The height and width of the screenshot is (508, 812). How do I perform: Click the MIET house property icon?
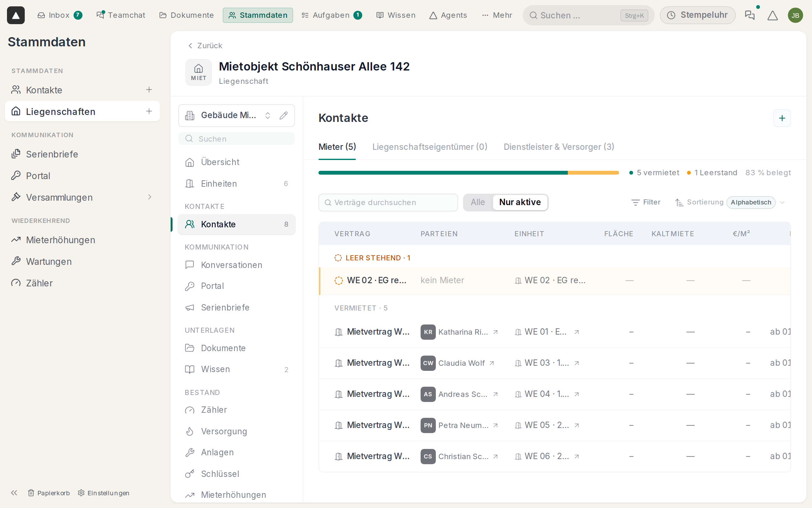(199, 72)
